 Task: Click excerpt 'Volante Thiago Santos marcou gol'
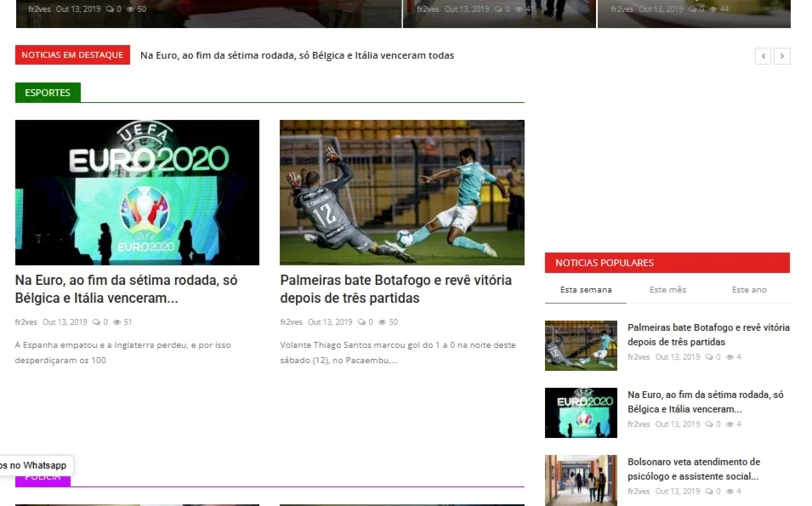click(x=398, y=353)
